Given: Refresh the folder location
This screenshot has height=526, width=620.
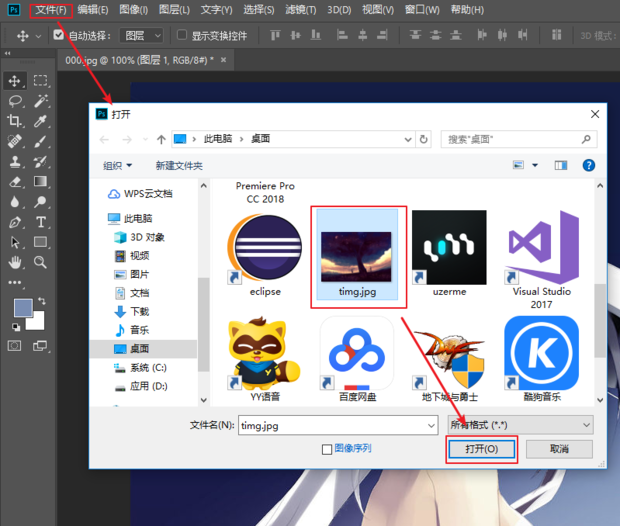Looking at the screenshot, I should pyautogui.click(x=423, y=139).
